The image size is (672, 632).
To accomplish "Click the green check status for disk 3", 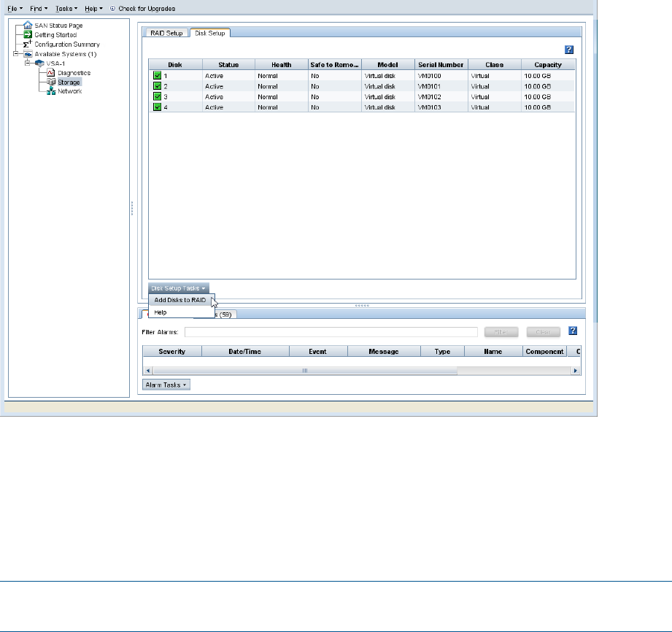I will click(x=157, y=96).
